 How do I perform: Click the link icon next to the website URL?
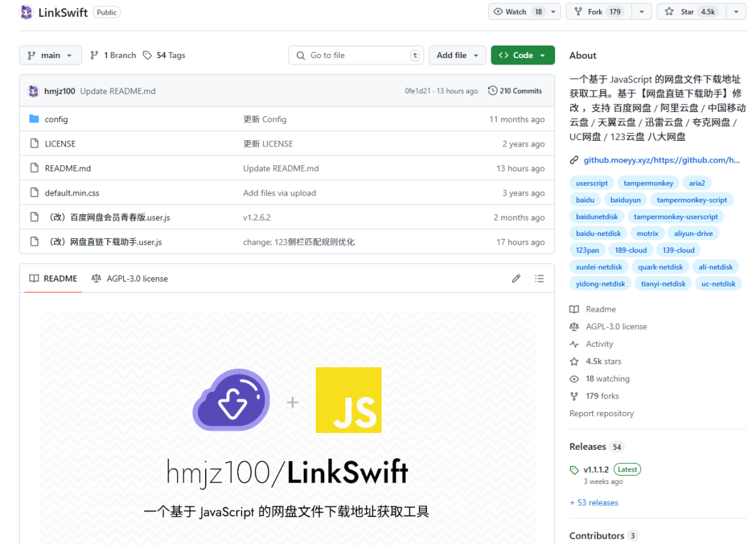(x=574, y=160)
